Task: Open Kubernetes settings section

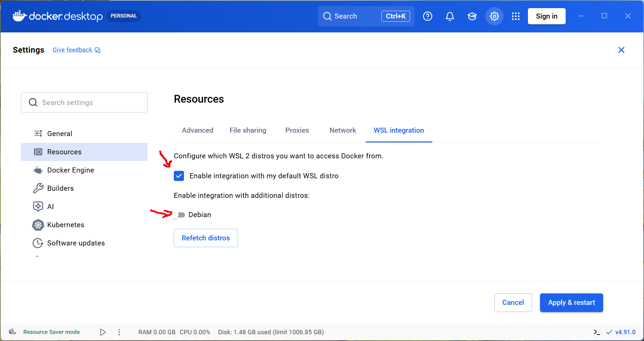Action: 84,225
